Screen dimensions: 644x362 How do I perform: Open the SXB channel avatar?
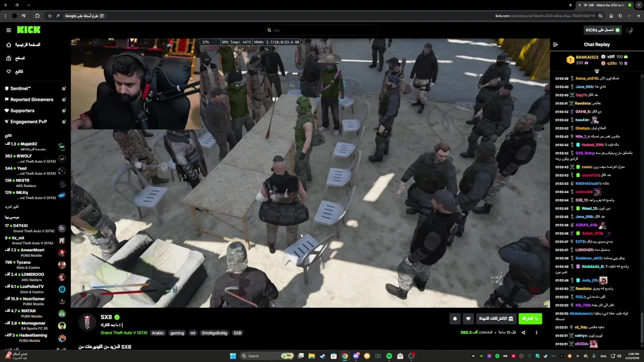pyautogui.click(x=87, y=322)
